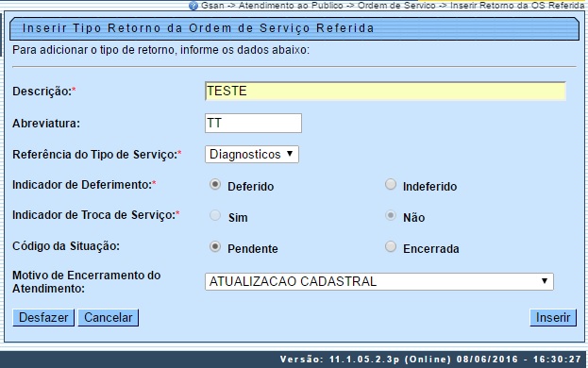Select the Indeferido radio button
The width and height of the screenshot is (588, 368).
[391, 184]
